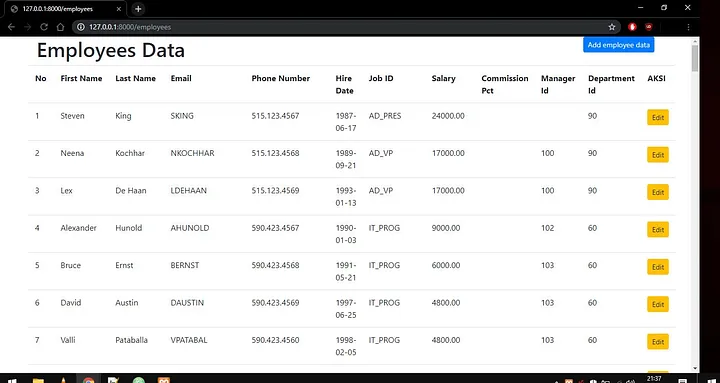
Task: Click phone number 515.123.4567
Action: [x=275, y=116]
